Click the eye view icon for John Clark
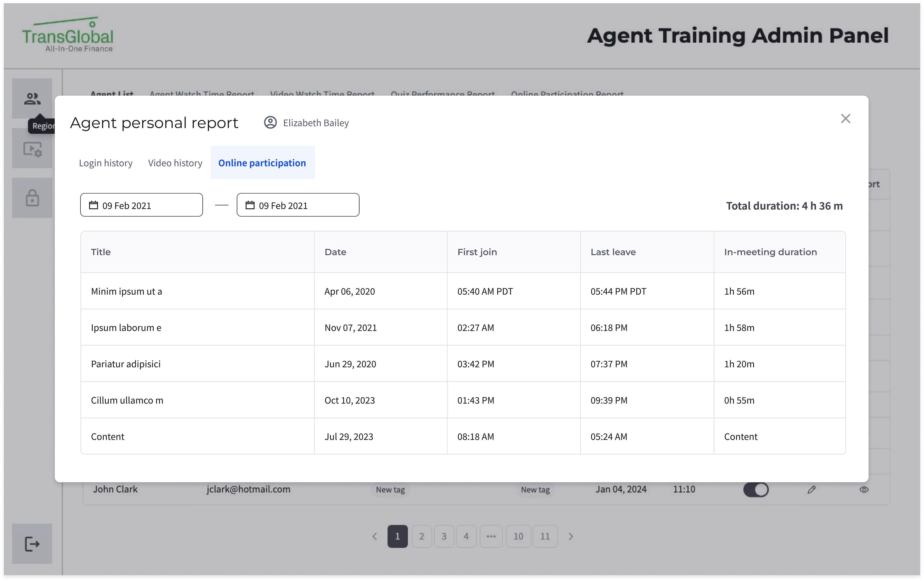The image size is (924, 581). (864, 490)
